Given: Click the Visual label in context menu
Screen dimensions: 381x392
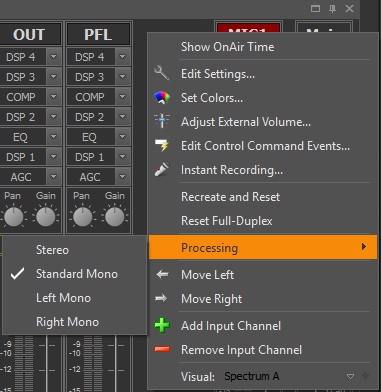Looking at the screenshot, I should click(x=198, y=377).
